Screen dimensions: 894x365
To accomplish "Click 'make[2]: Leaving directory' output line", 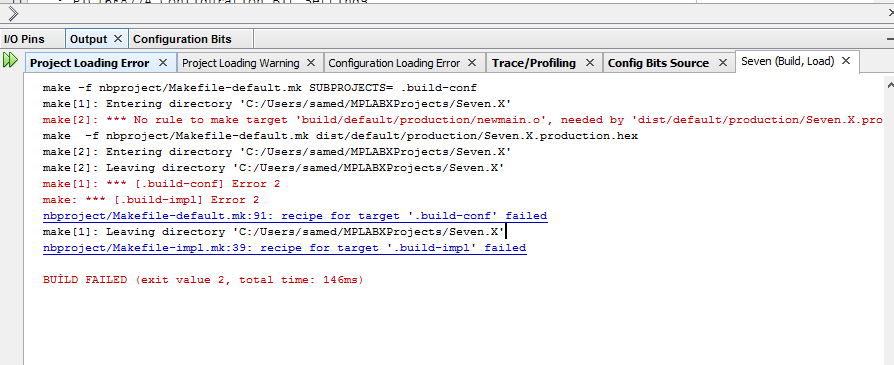I will 273,168.
